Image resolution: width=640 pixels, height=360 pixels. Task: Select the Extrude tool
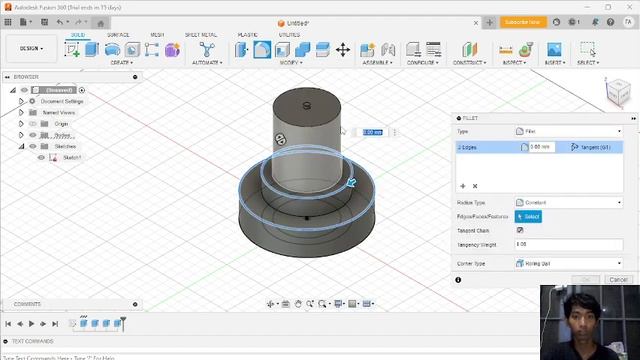pos(92,50)
